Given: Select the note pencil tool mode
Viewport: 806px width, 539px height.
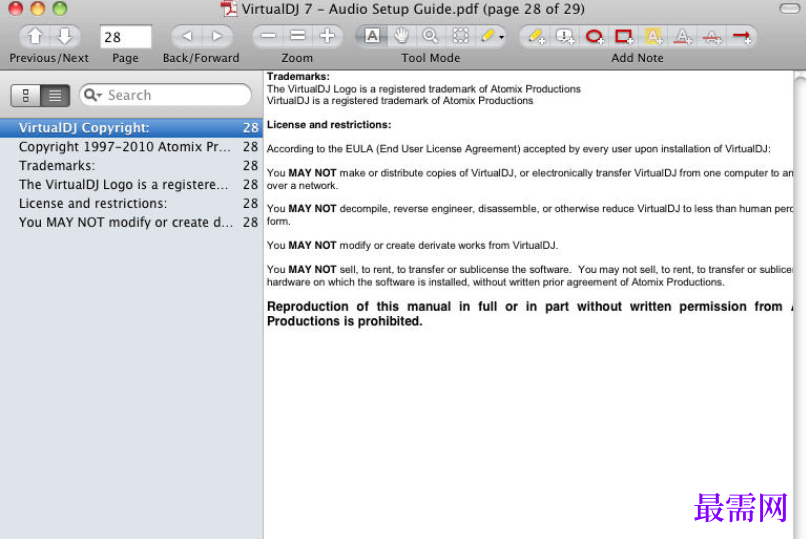Looking at the screenshot, I should point(487,36).
